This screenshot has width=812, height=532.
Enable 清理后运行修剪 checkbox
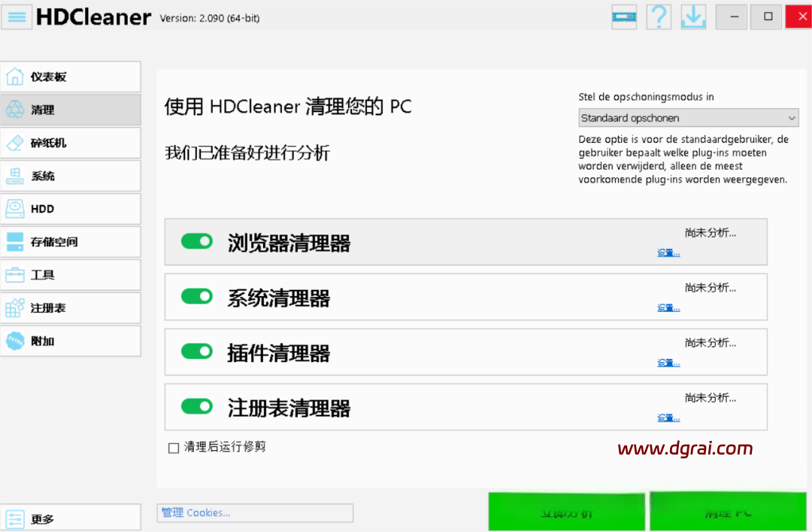click(174, 448)
